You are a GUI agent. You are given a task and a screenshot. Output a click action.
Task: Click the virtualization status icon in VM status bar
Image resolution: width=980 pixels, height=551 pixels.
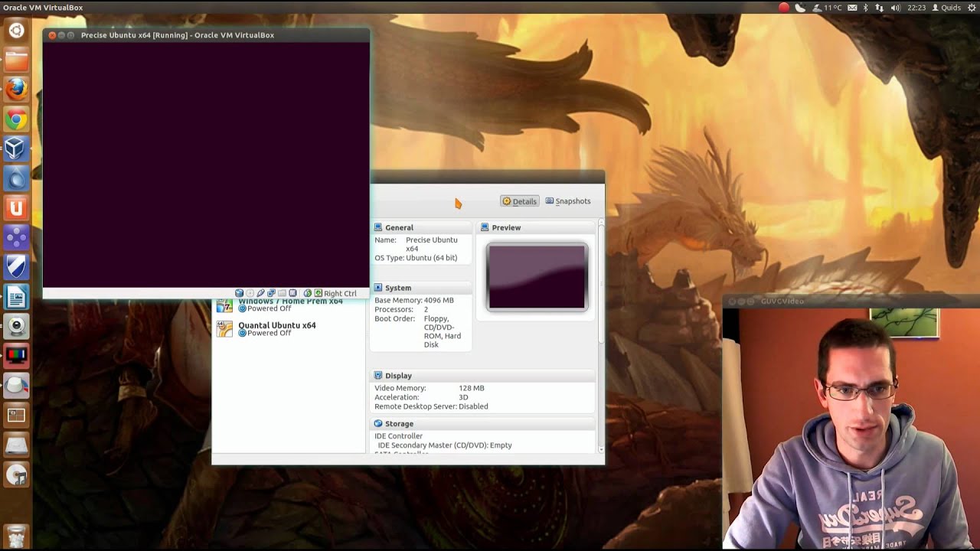292,293
